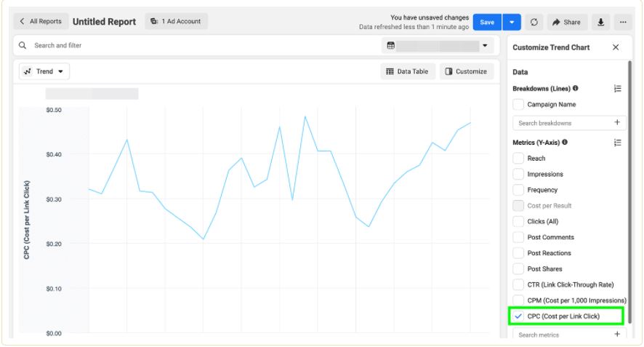This screenshot has width=644, height=347.
Task: Click the refresh data icon
Action: [534, 22]
